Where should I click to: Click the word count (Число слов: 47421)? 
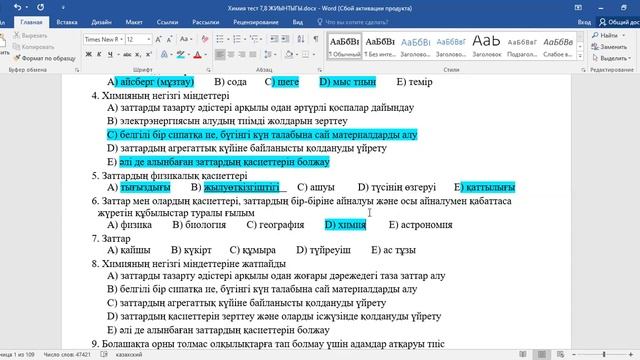click(67, 355)
